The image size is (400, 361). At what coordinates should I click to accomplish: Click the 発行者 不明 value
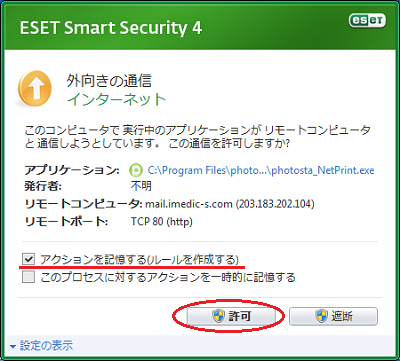pos(141,186)
